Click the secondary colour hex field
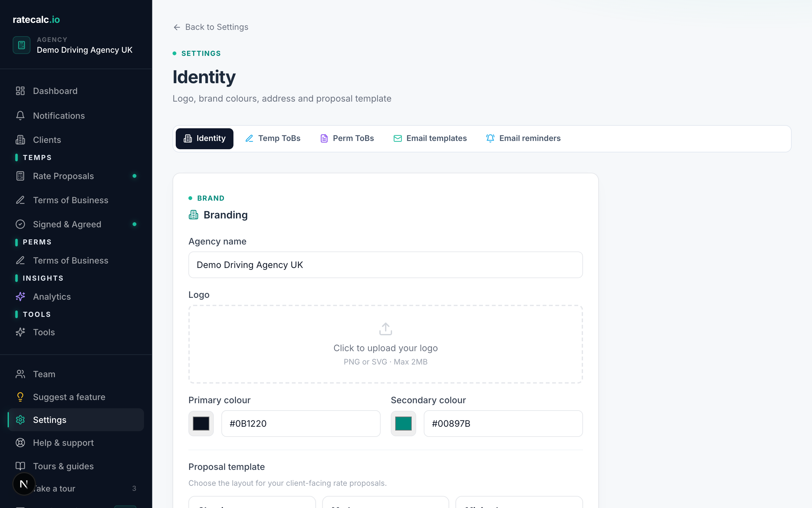This screenshot has width=812, height=508. point(503,423)
